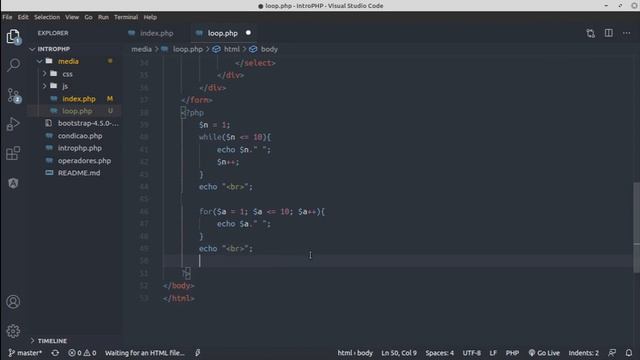Open the editor More Actions ellipsis
The width and height of the screenshot is (640, 360).
coord(627,33)
